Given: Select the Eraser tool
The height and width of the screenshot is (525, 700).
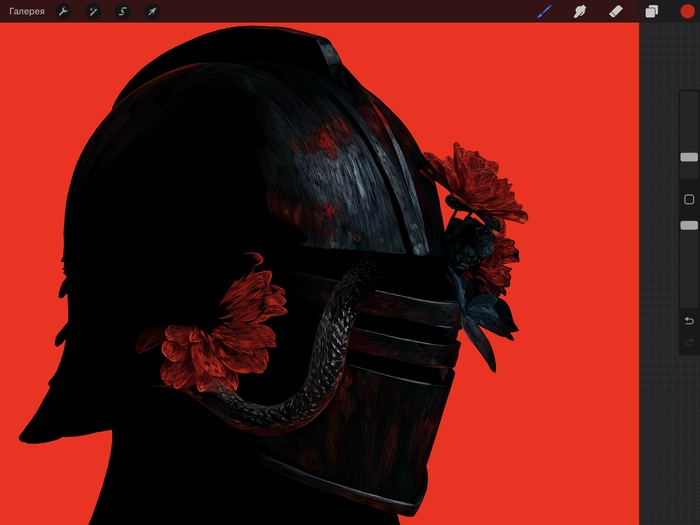Looking at the screenshot, I should (x=615, y=11).
